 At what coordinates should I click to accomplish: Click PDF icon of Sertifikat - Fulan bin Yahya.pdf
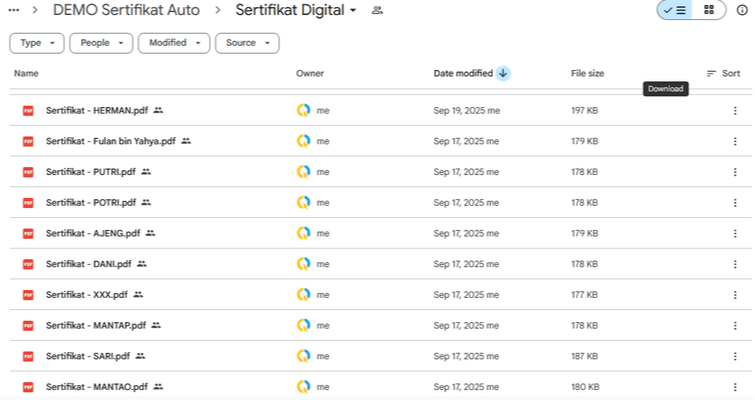pyautogui.click(x=28, y=142)
